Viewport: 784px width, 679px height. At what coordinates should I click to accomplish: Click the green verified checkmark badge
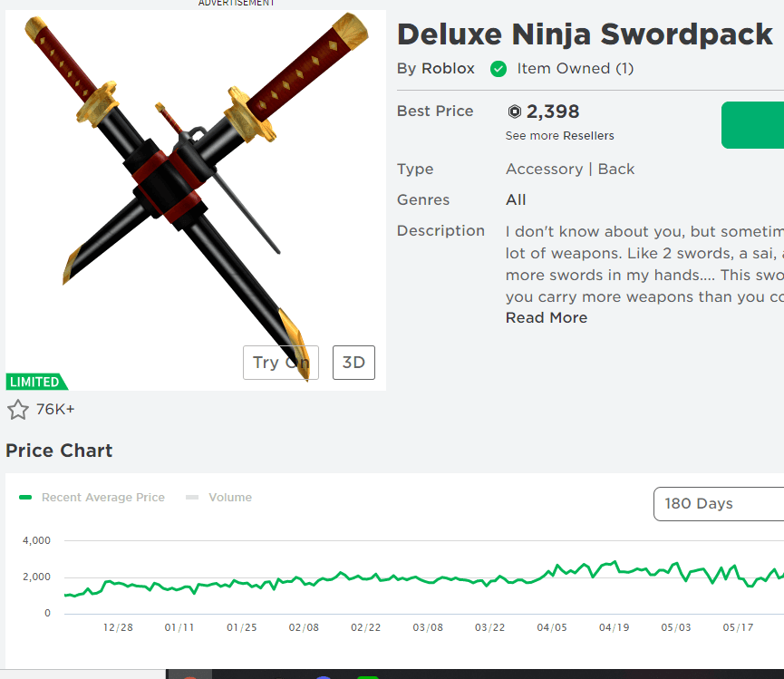coord(498,69)
